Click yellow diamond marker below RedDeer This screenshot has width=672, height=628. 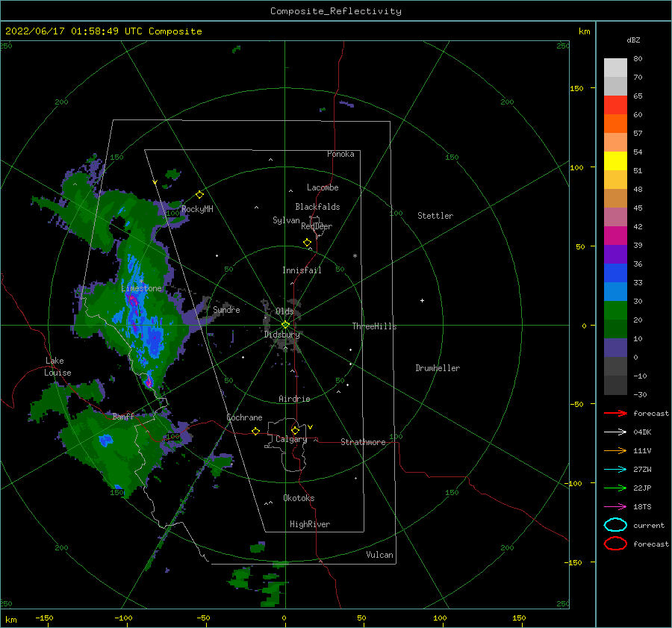point(307,243)
